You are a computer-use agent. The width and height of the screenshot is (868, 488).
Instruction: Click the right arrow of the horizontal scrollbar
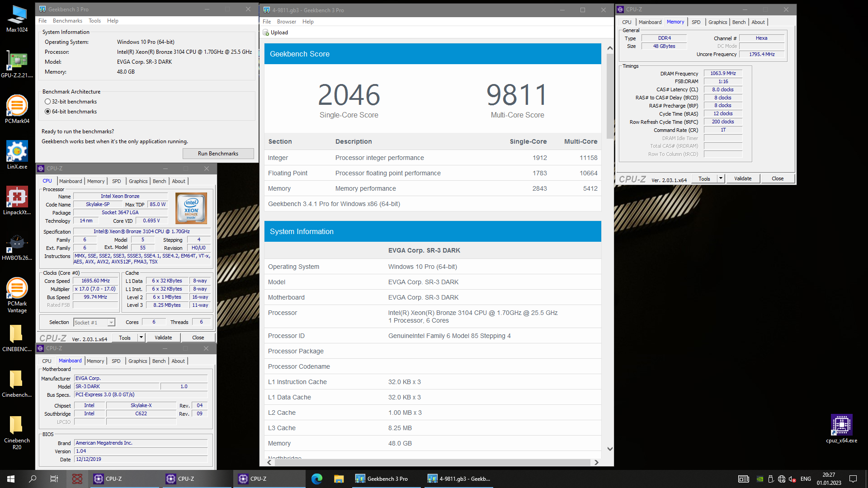[596, 462]
